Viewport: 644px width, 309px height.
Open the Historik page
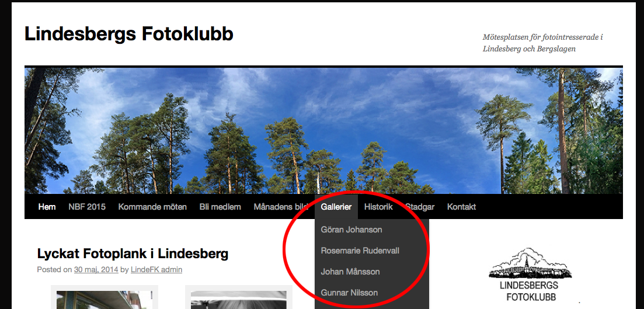[x=378, y=207]
